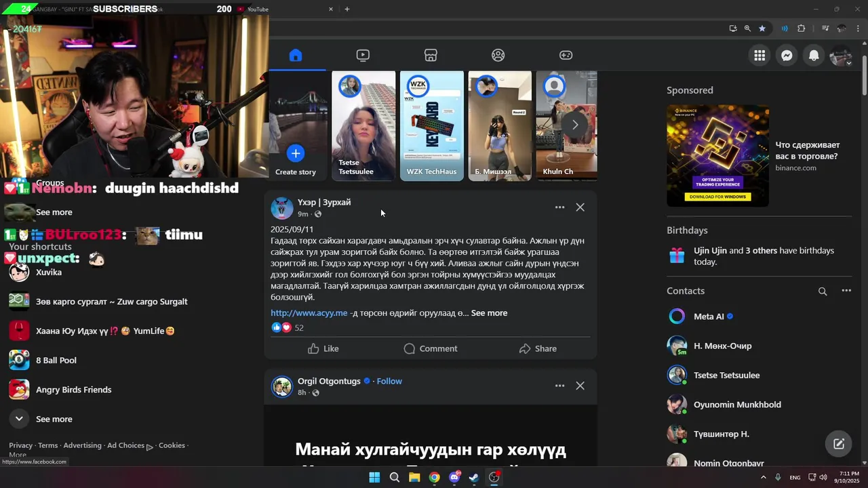Image resolution: width=868 pixels, height=488 pixels.
Task: Bookmark the page with star icon
Action: coord(762,28)
